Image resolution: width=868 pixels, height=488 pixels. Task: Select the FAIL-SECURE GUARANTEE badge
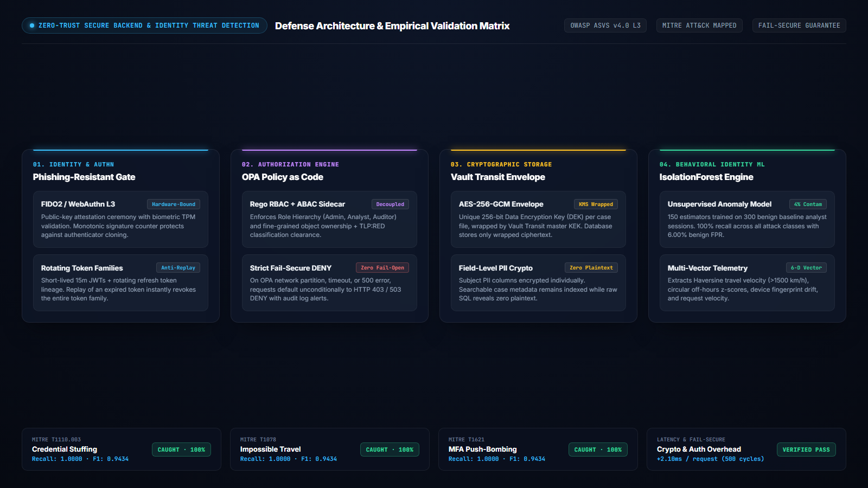(799, 25)
